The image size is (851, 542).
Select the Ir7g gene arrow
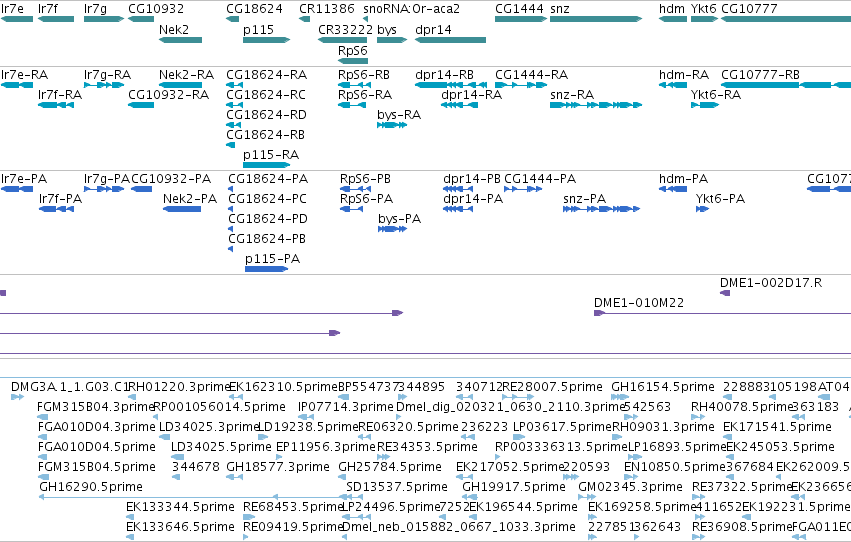point(104,19)
